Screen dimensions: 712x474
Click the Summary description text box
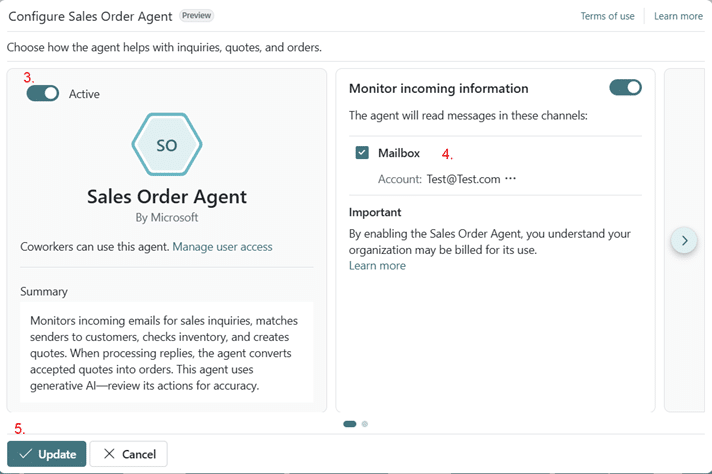click(167, 353)
